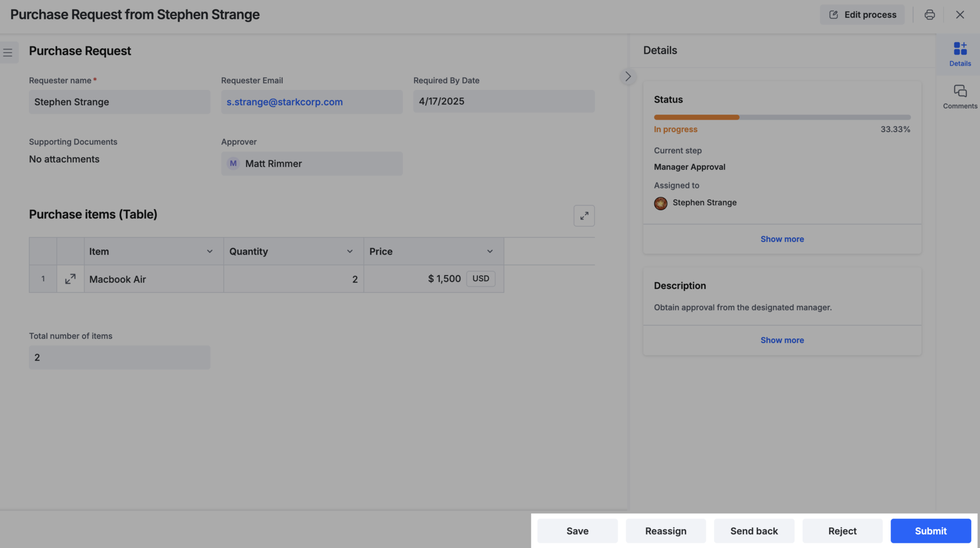Image resolution: width=980 pixels, height=548 pixels.
Task: Click the 33.33% progress value
Action: [x=895, y=129]
